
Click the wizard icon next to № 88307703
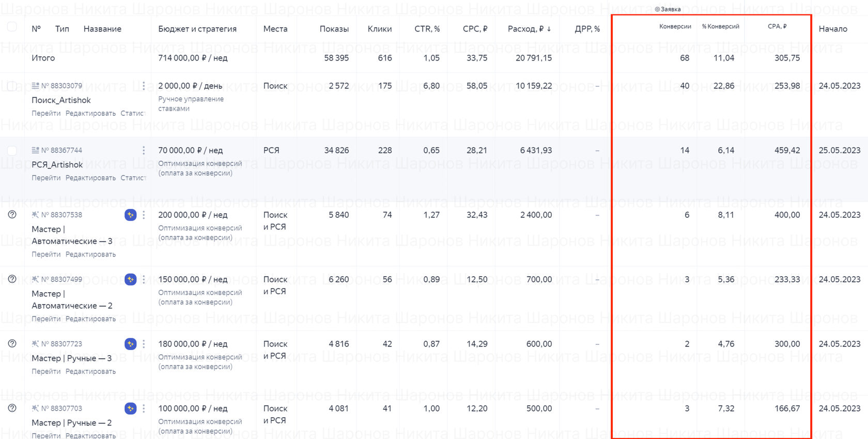(x=35, y=408)
